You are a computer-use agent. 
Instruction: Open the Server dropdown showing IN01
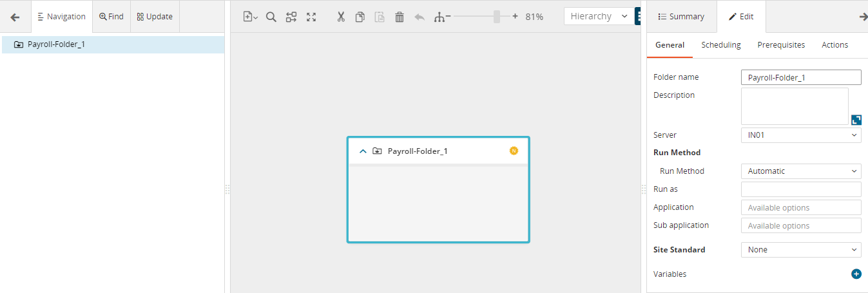(800, 135)
